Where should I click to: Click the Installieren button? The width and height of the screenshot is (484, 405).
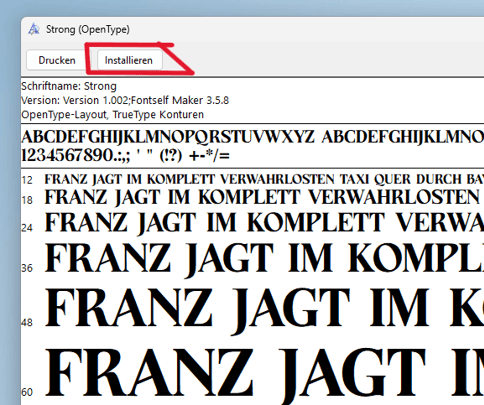(x=129, y=60)
